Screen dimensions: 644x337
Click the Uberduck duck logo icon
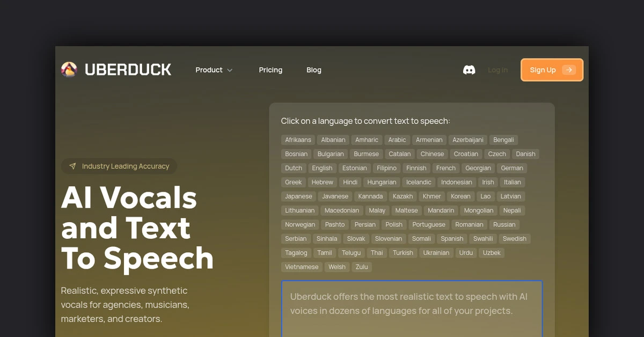click(x=69, y=70)
